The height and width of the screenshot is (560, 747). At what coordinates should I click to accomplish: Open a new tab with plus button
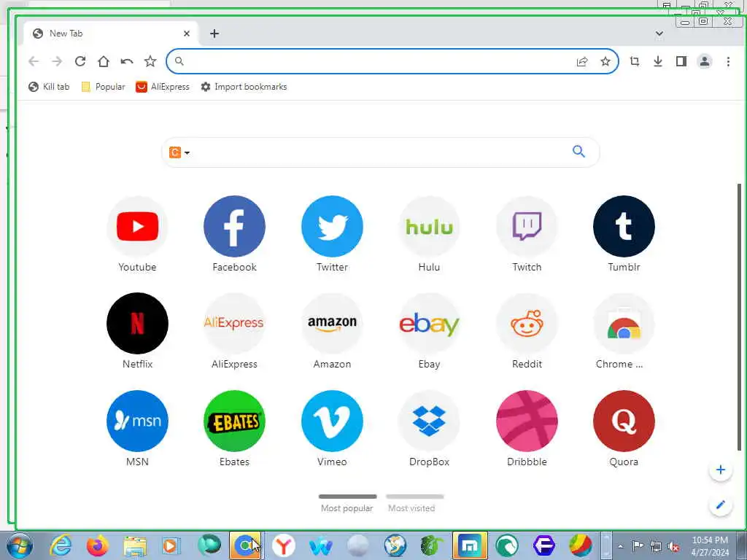[x=214, y=34]
